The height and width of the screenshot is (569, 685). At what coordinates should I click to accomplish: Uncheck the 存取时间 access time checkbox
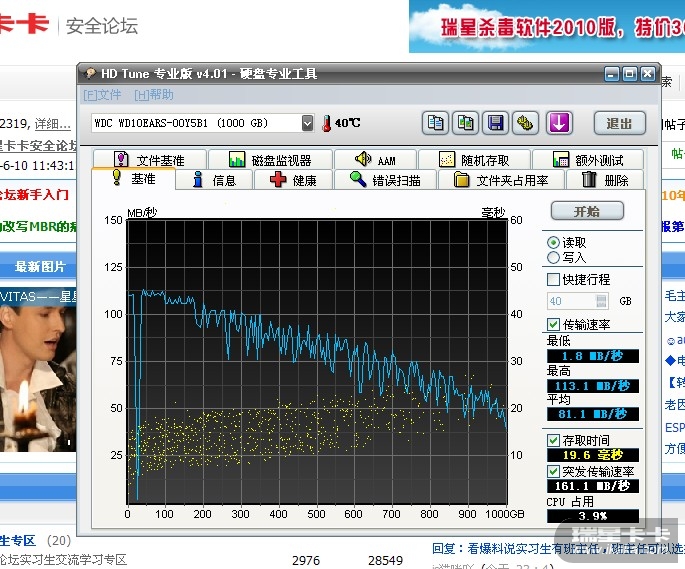pyautogui.click(x=554, y=440)
